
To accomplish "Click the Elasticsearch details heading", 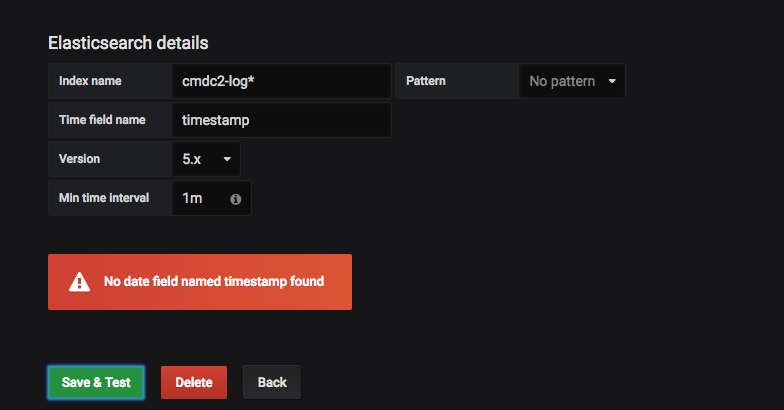I will tap(128, 43).
